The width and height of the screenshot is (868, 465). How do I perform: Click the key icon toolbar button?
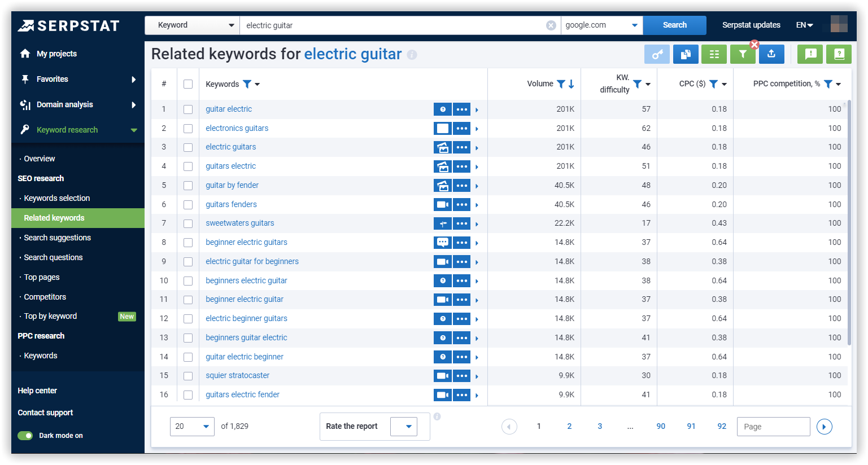pos(657,54)
